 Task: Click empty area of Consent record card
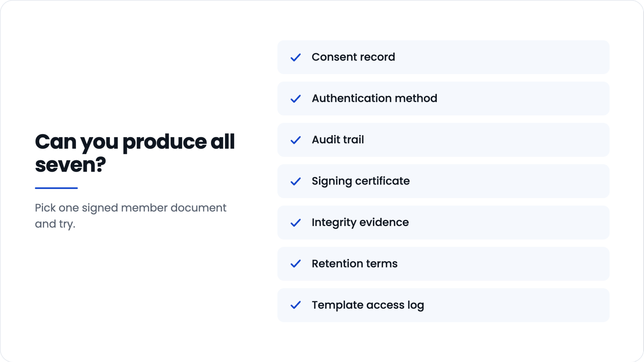click(503, 57)
